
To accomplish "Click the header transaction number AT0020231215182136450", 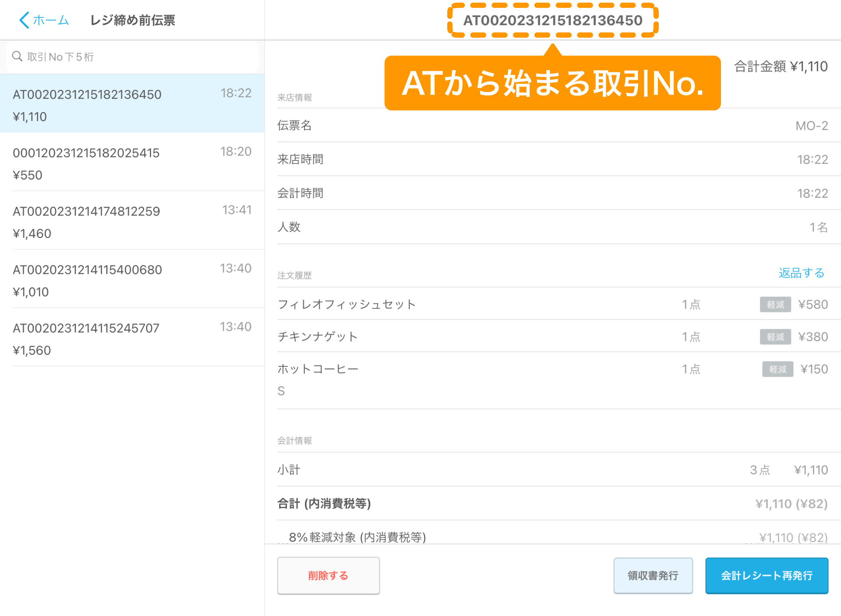I will click(x=553, y=20).
